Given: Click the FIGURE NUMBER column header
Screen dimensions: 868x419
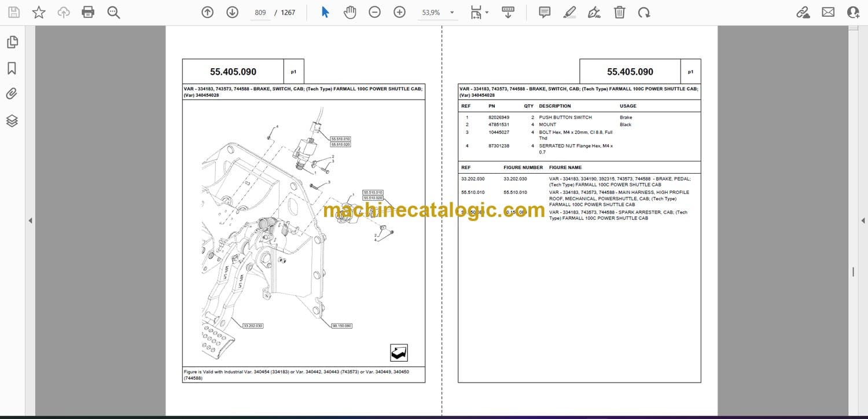Looking at the screenshot, I should click(523, 167).
